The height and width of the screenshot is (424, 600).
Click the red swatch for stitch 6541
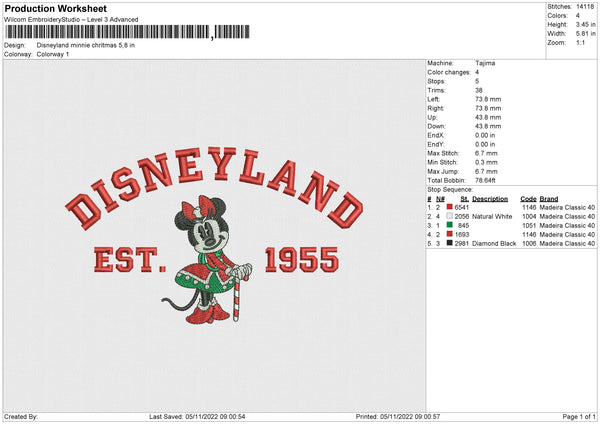[x=450, y=207]
